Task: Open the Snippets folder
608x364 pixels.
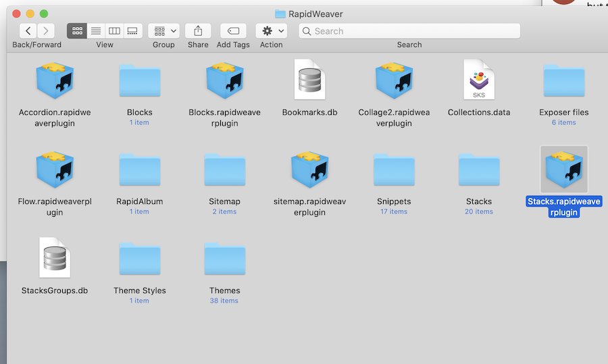Action: coord(394,170)
